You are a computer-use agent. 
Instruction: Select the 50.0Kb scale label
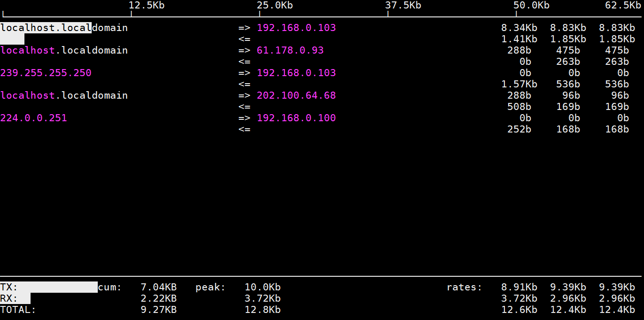(532, 5)
